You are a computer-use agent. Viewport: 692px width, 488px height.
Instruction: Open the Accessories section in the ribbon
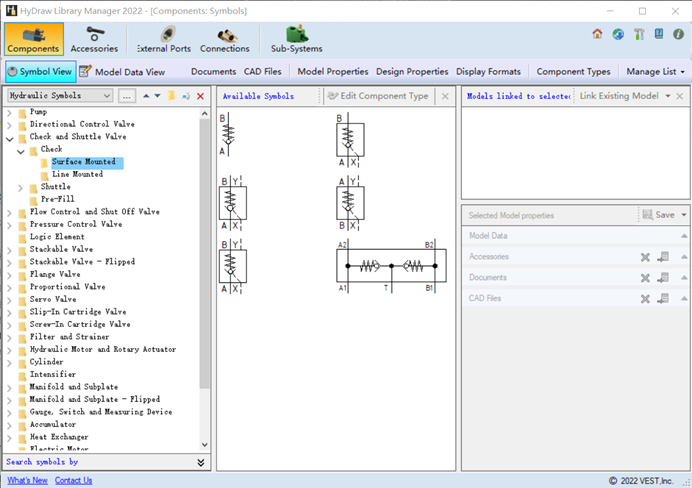pyautogui.click(x=94, y=40)
